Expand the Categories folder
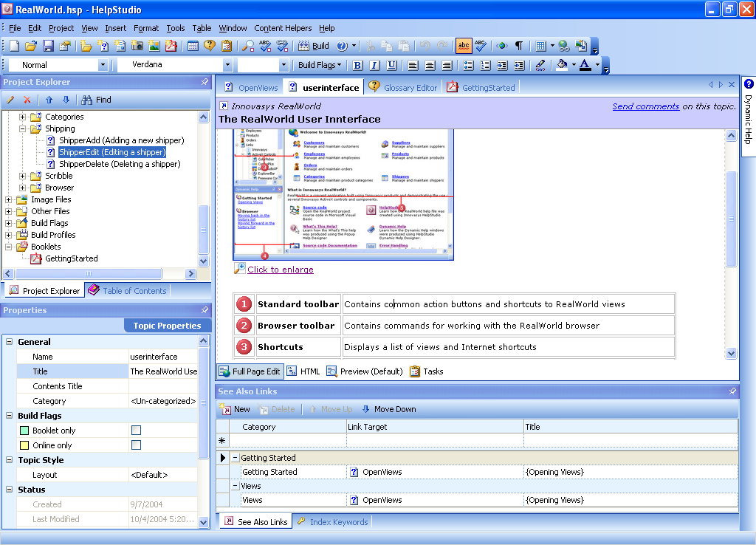756x545 pixels. pyautogui.click(x=22, y=117)
